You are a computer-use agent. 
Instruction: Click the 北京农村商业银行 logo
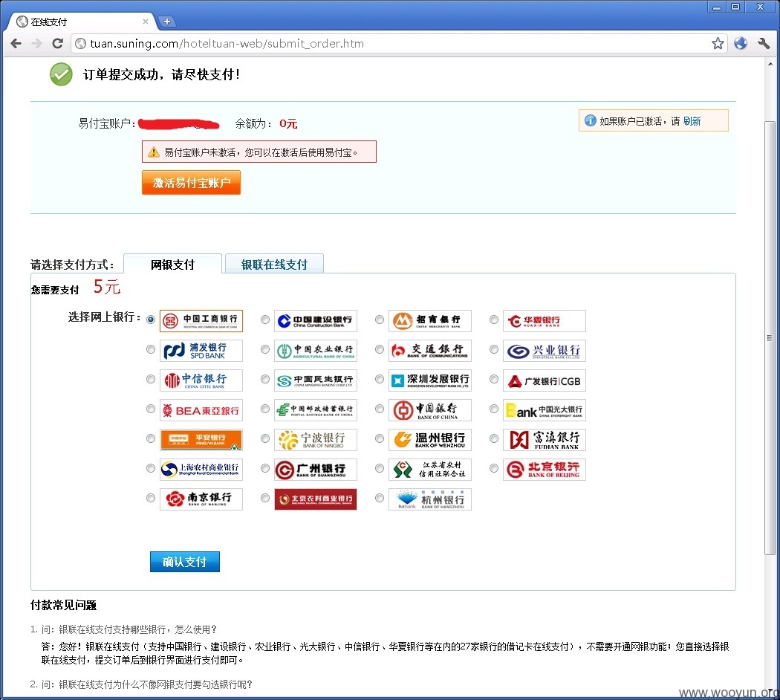316,499
